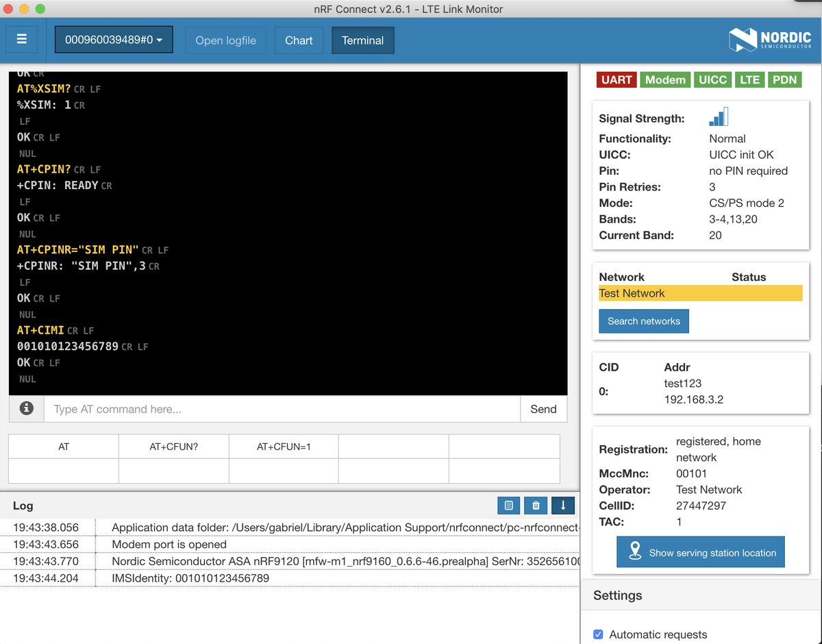
Task: Collapse the Settings section header
Action: (618, 595)
